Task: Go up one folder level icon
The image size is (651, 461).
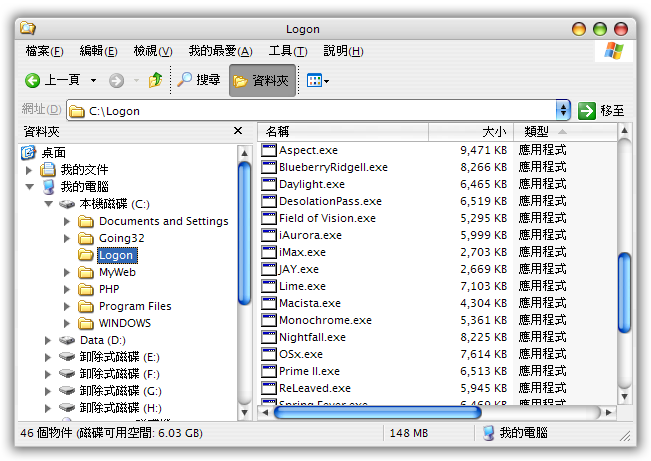Action: coord(156,80)
